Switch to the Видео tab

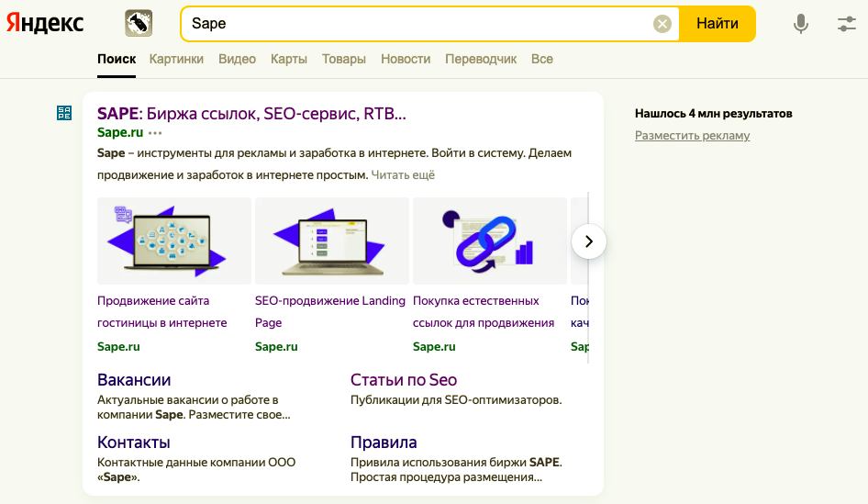click(237, 60)
